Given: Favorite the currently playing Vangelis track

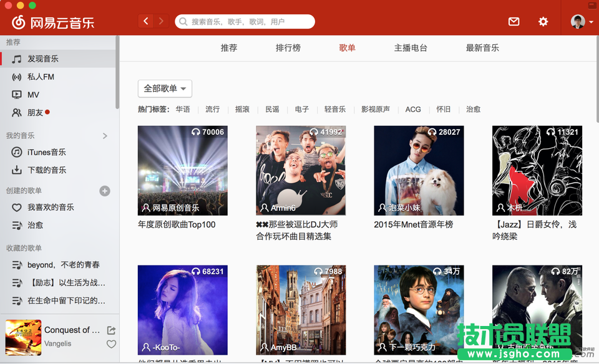Looking at the screenshot, I should coord(111,343).
